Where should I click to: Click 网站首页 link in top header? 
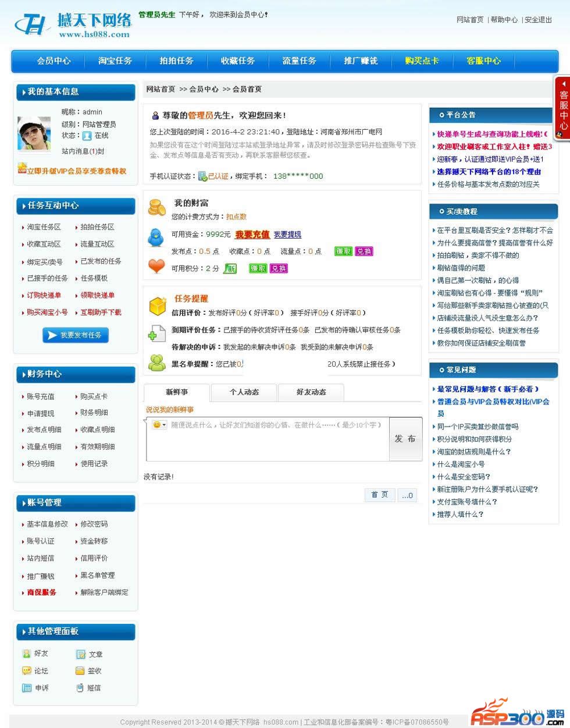click(x=470, y=20)
